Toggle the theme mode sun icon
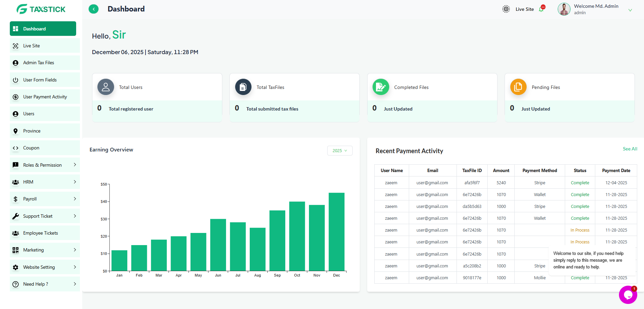 pos(506,9)
